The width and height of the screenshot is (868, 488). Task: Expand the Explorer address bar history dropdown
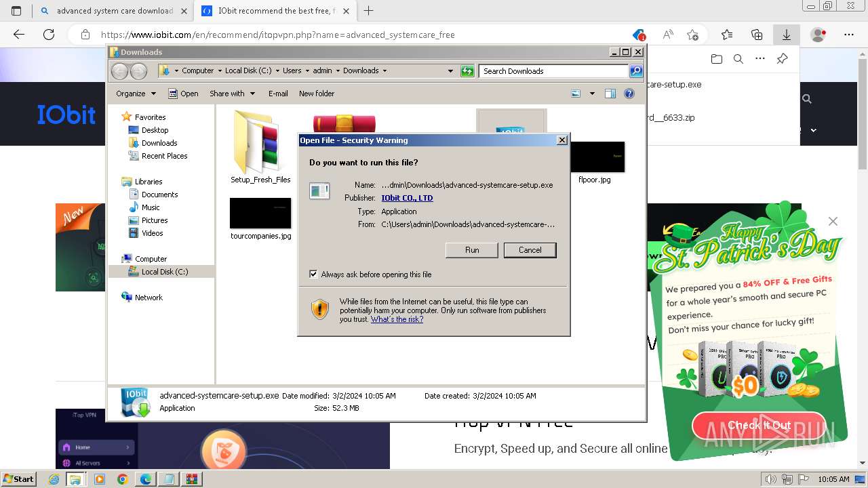[450, 70]
